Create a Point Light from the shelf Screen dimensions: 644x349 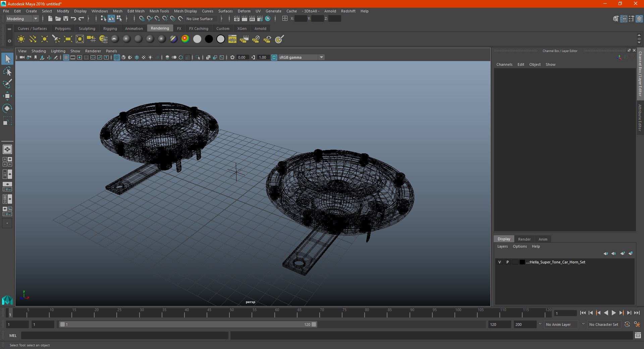(x=44, y=39)
